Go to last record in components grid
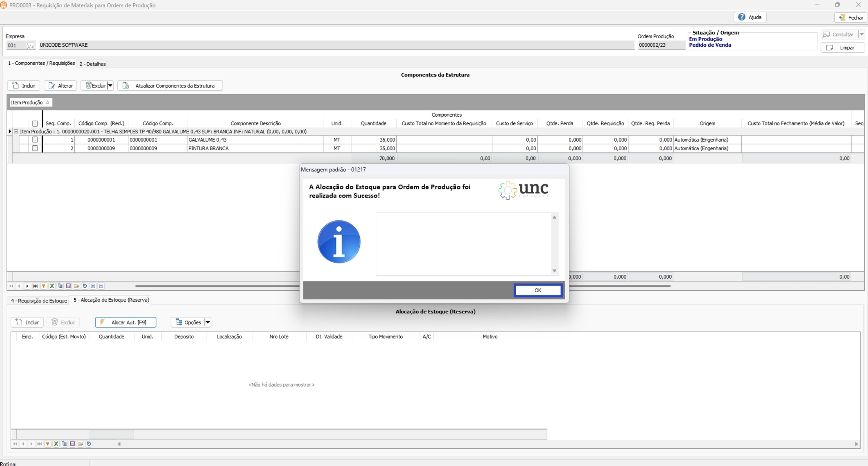The height and width of the screenshot is (466, 868). tap(36, 286)
